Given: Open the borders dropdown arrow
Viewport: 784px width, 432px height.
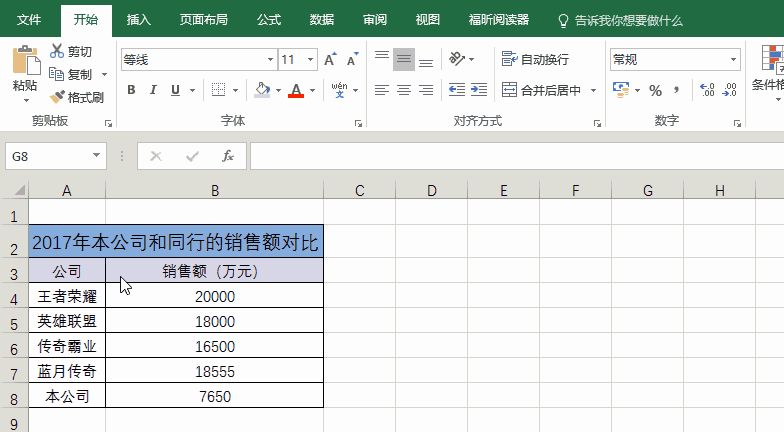Looking at the screenshot, I should click(236, 90).
